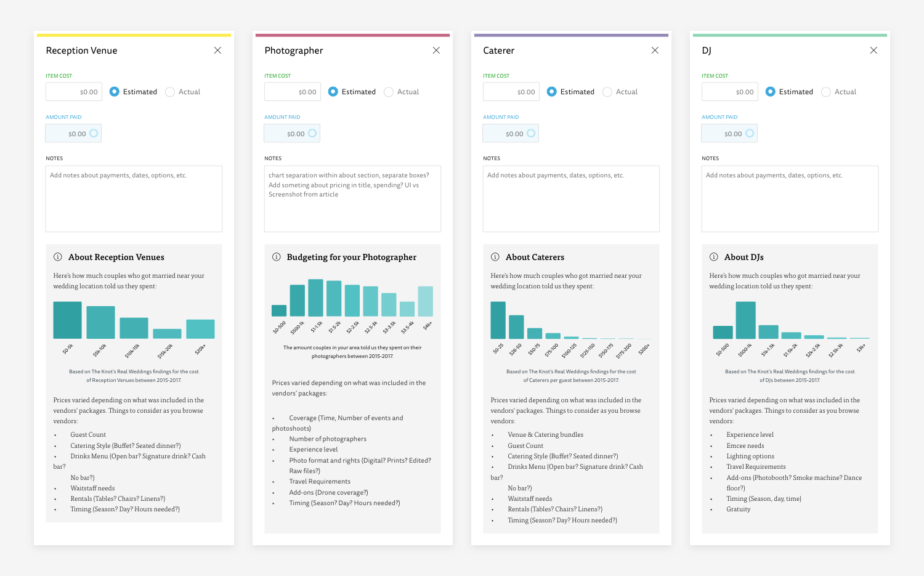The width and height of the screenshot is (924, 576).
Task: Close the Caterer panel
Action: click(655, 51)
